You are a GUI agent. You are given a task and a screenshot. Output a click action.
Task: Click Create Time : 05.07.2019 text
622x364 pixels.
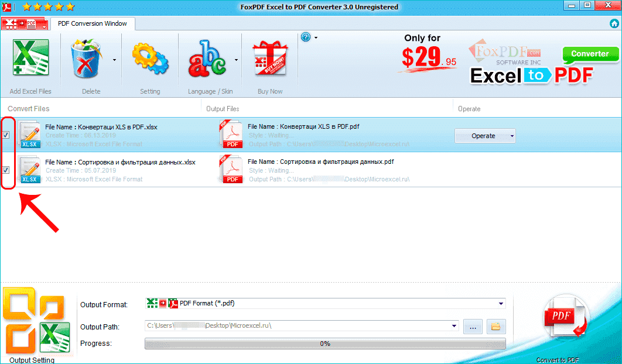(81, 170)
